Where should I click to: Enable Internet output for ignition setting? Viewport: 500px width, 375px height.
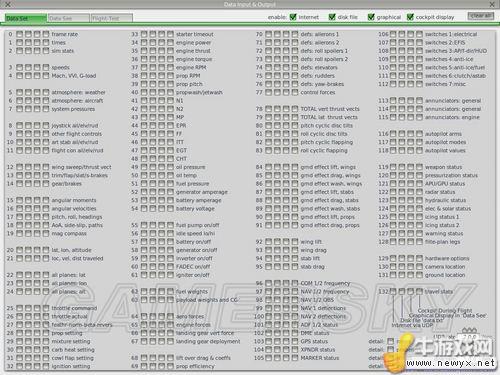[20, 366]
